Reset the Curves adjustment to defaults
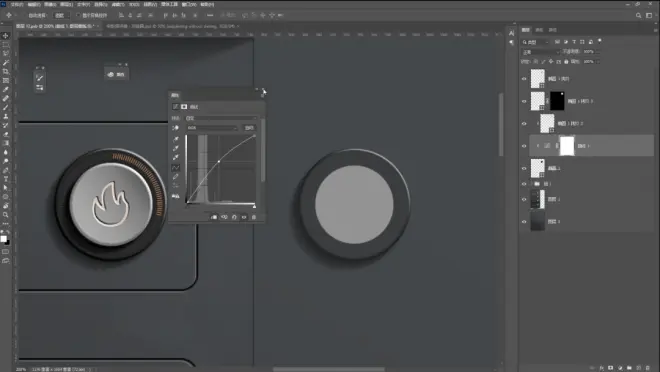 point(234,217)
